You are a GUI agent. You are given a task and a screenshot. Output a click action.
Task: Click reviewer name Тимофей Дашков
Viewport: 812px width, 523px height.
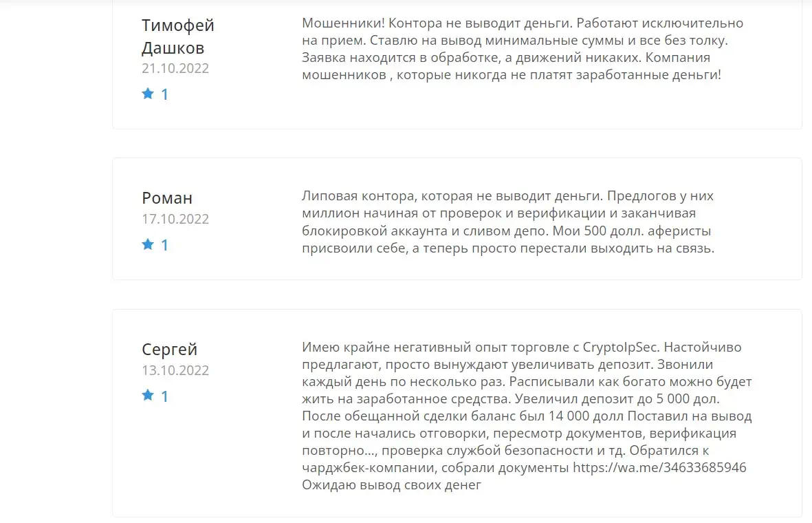(177, 36)
